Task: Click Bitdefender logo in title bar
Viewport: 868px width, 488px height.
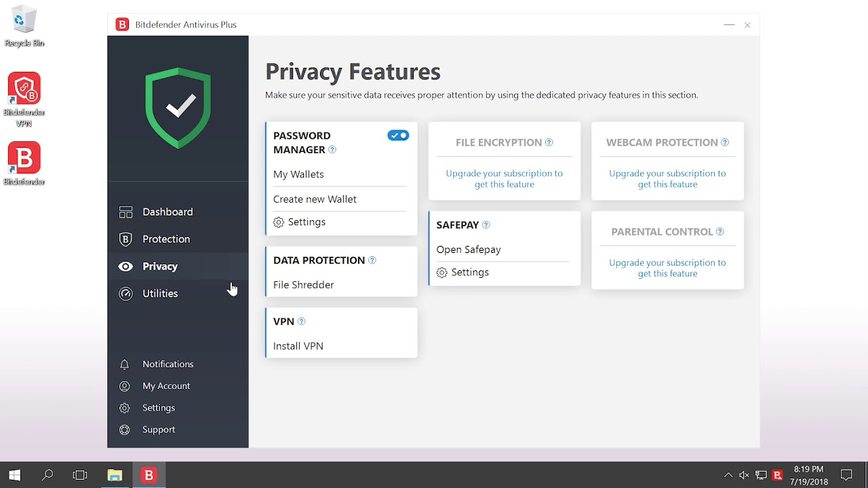Action: coord(122,25)
